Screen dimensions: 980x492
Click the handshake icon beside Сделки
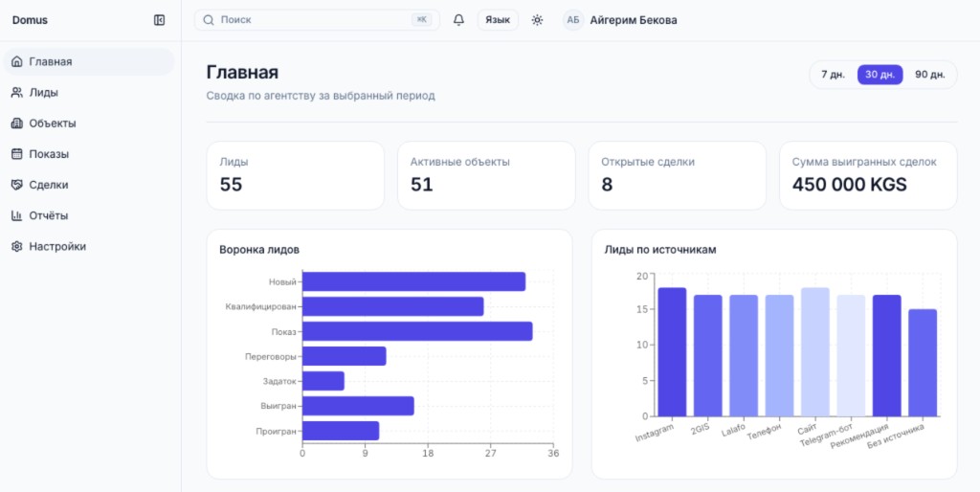click(17, 185)
